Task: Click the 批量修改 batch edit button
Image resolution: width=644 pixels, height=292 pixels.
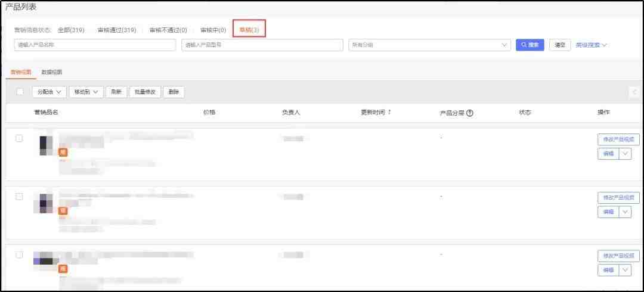Action: [x=145, y=92]
